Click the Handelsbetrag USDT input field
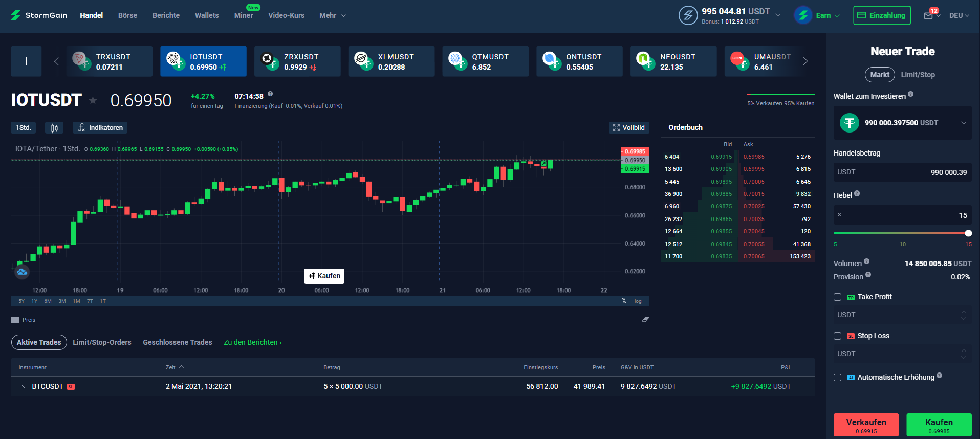 click(903, 172)
